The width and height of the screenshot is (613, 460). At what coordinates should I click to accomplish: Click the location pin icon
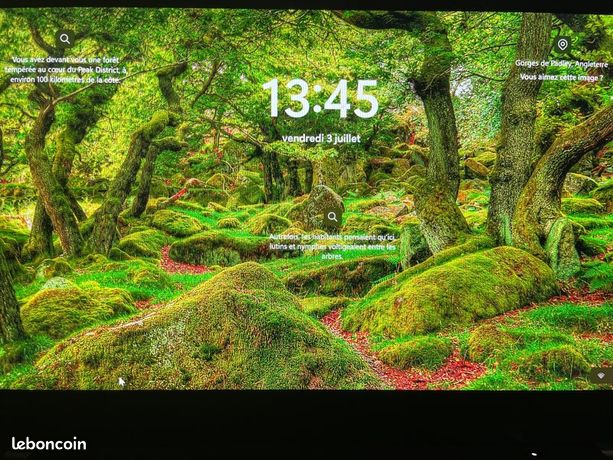(563, 45)
